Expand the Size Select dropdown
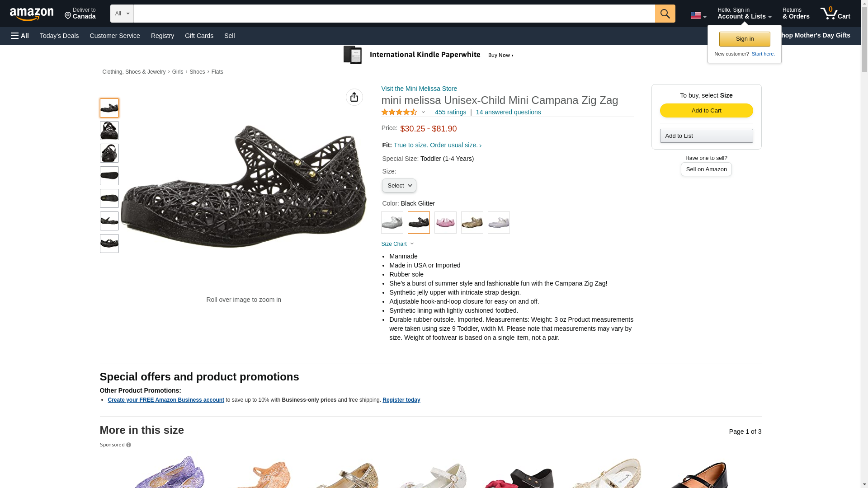The height and width of the screenshot is (488, 868). click(x=399, y=186)
